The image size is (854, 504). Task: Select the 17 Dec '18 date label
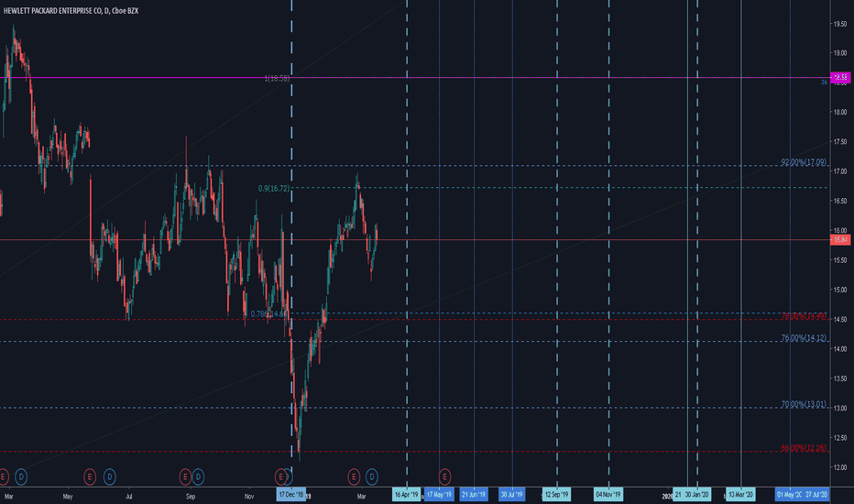point(290,495)
